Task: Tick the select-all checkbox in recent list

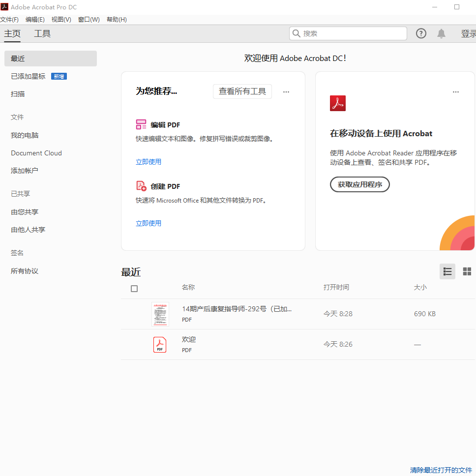Action: click(134, 288)
